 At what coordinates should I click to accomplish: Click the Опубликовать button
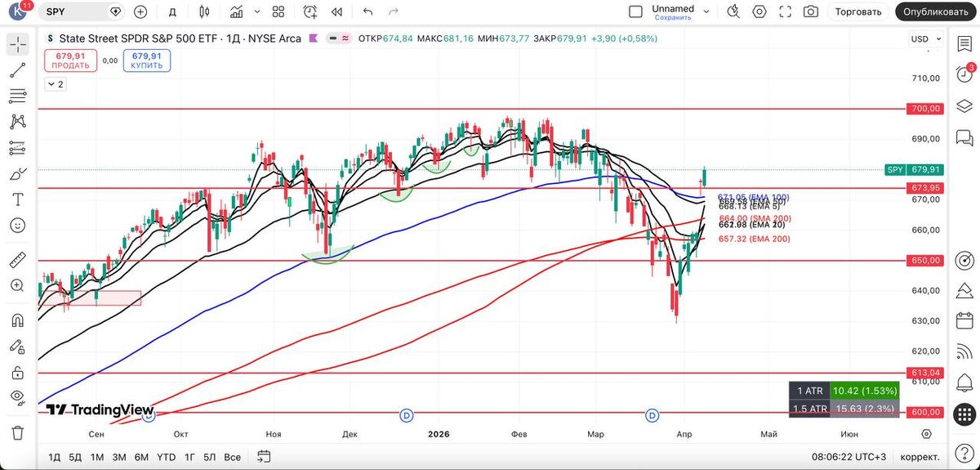click(x=937, y=11)
